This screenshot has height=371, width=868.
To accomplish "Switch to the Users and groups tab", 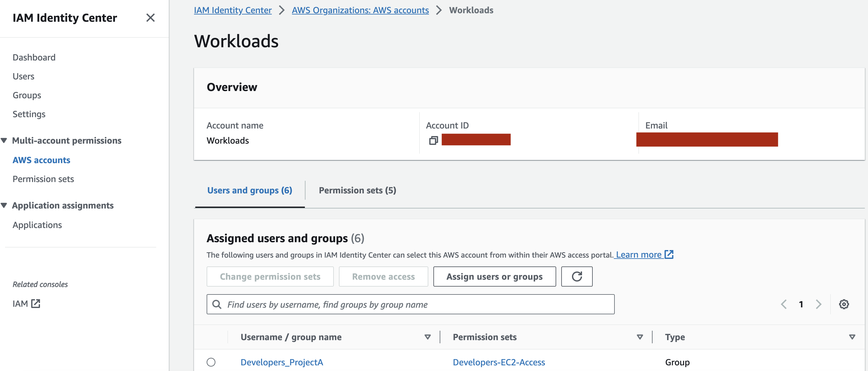I will (249, 190).
